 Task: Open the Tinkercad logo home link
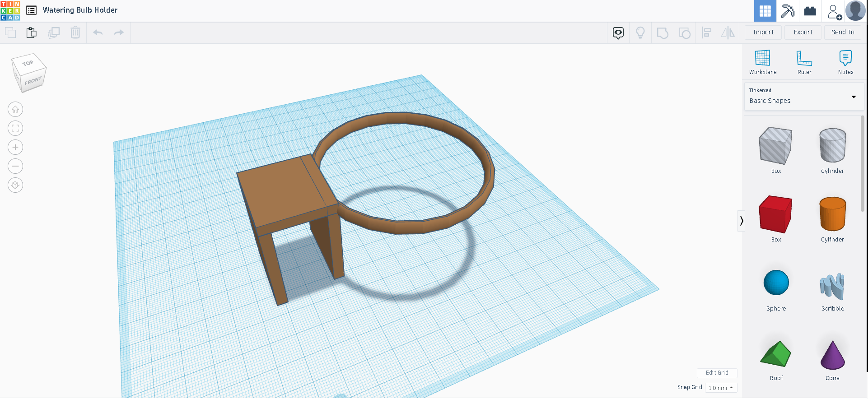pos(10,10)
